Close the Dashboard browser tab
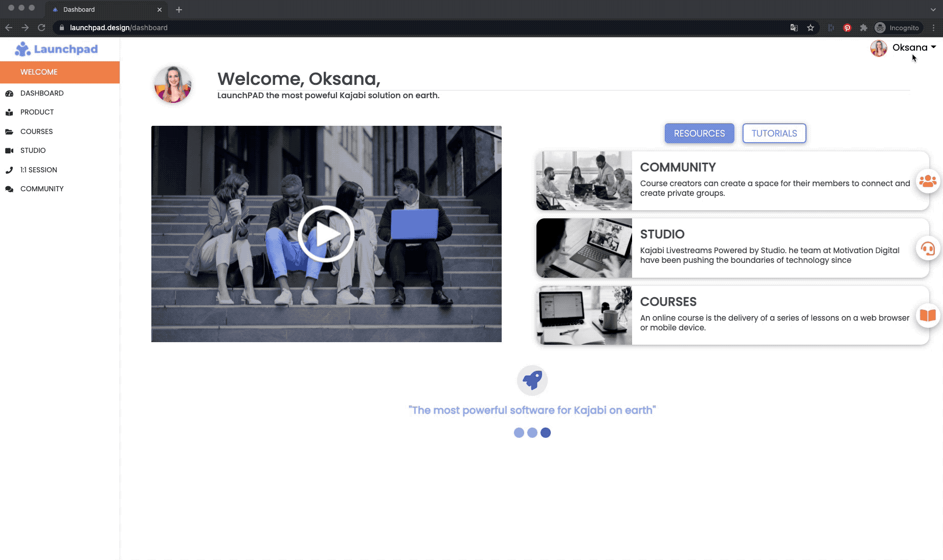Image resolution: width=943 pixels, height=560 pixels. pos(160,10)
